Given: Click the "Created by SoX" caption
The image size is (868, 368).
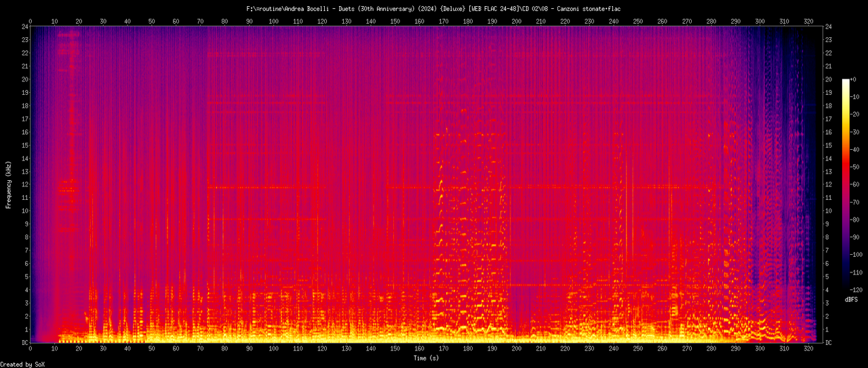Looking at the screenshot, I should pyautogui.click(x=23, y=365).
